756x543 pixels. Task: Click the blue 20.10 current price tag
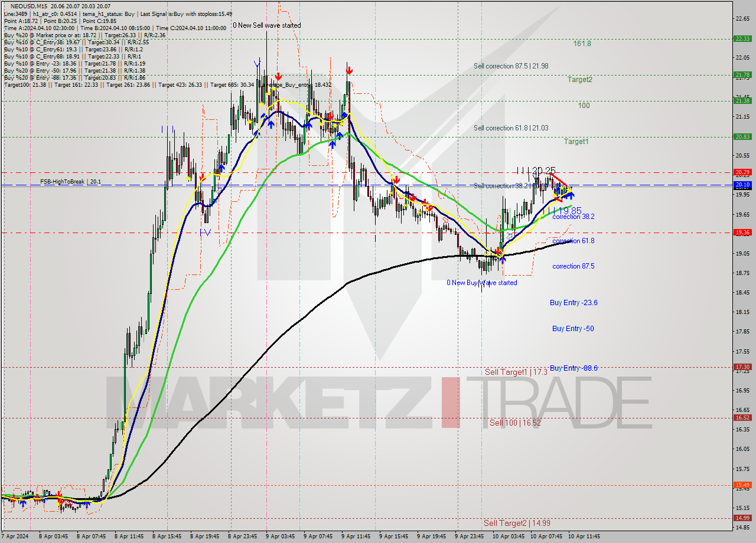coord(742,185)
